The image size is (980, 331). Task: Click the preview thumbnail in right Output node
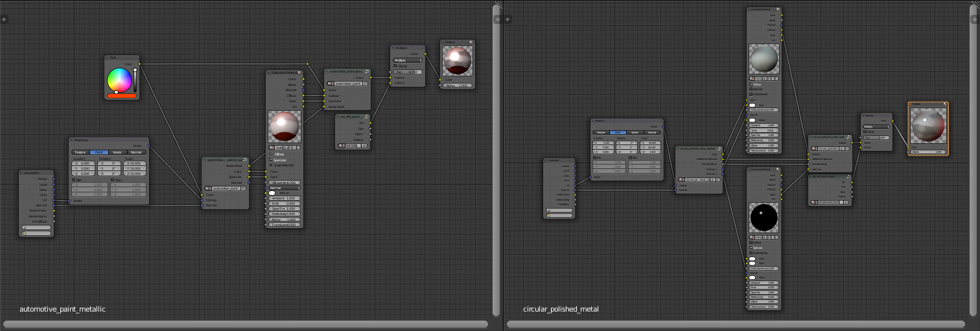click(928, 126)
